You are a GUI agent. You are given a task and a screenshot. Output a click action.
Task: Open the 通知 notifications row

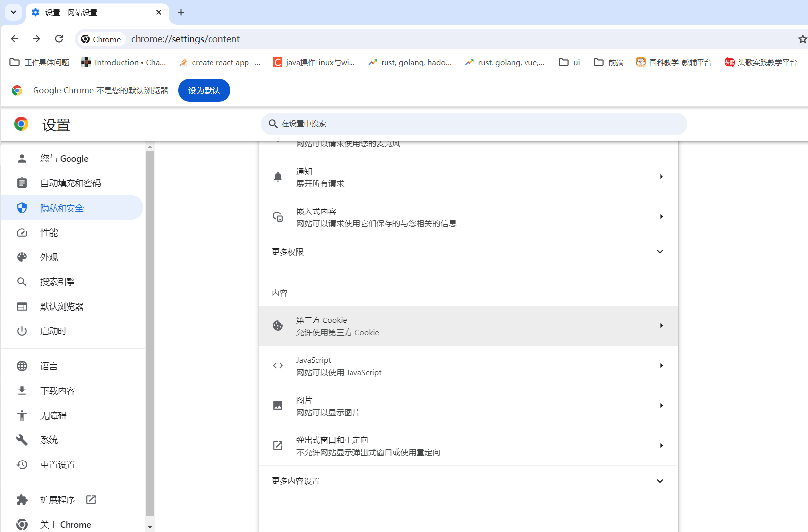468,177
